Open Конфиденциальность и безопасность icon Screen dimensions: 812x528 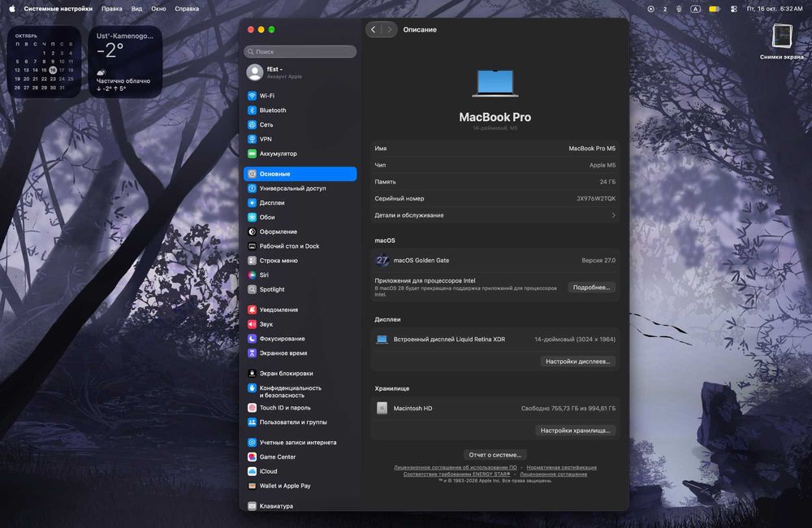tap(252, 388)
